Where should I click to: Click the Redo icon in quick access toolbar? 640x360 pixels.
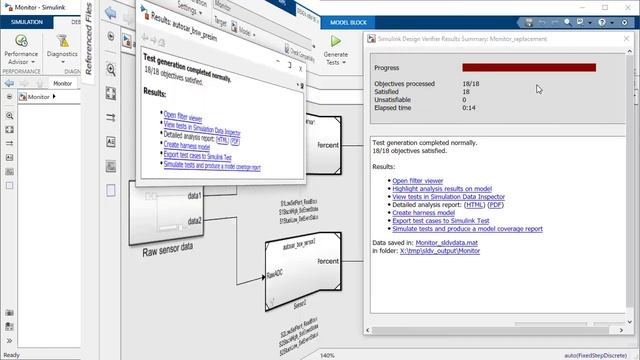[x=555, y=22]
